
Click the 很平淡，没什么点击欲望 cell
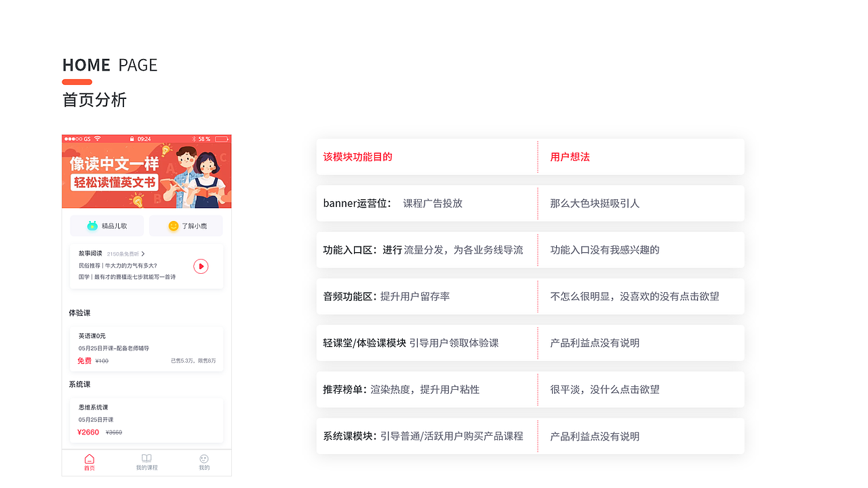[605, 390]
